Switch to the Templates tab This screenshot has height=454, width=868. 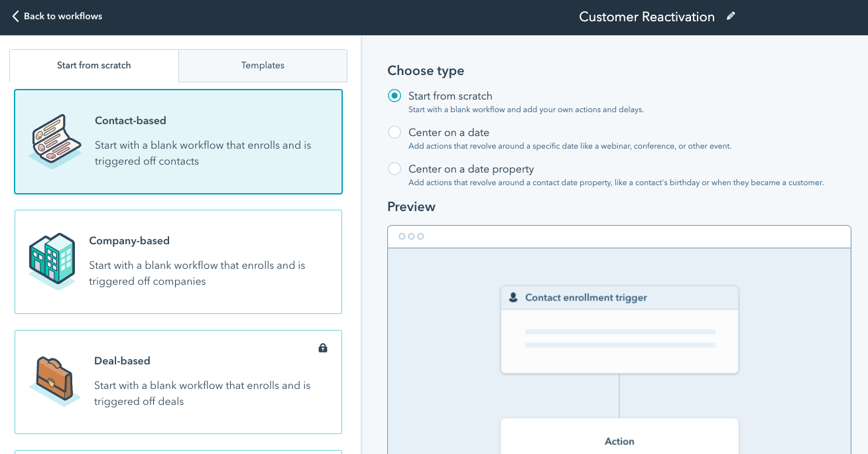point(263,65)
